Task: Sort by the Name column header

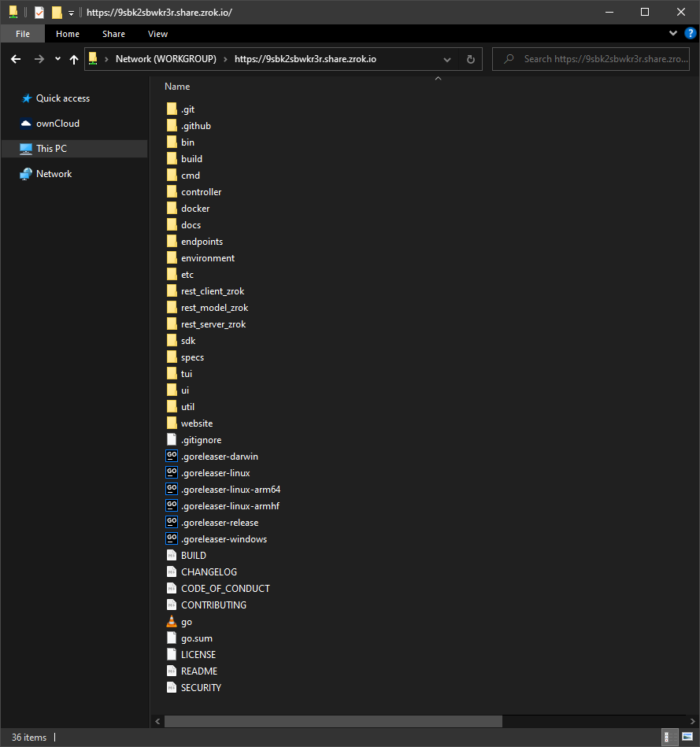Action: (x=177, y=87)
